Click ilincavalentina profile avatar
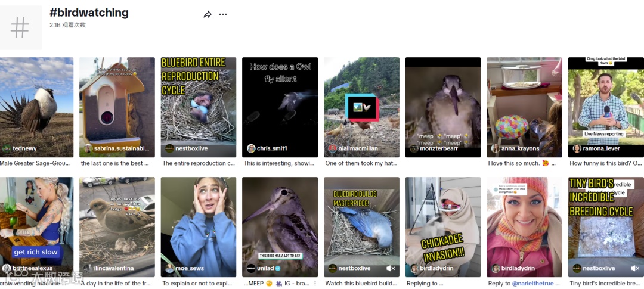This screenshot has height=289, width=644. coord(88,268)
